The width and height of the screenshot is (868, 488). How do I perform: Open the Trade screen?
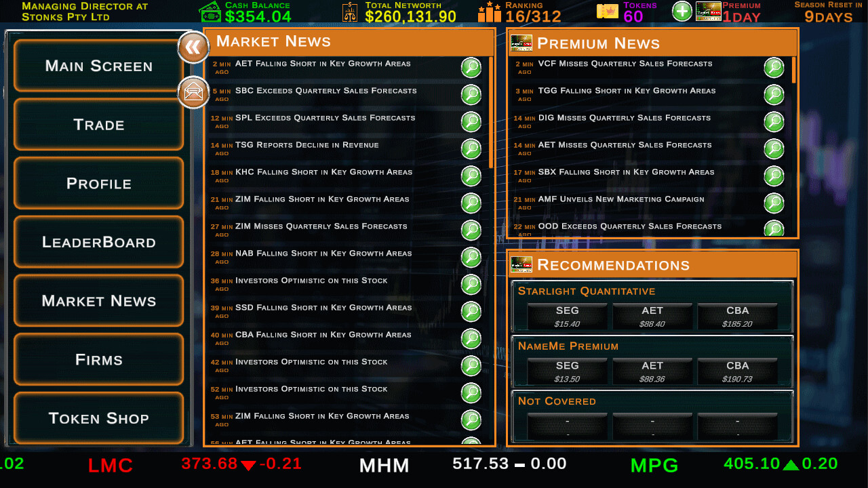(98, 125)
